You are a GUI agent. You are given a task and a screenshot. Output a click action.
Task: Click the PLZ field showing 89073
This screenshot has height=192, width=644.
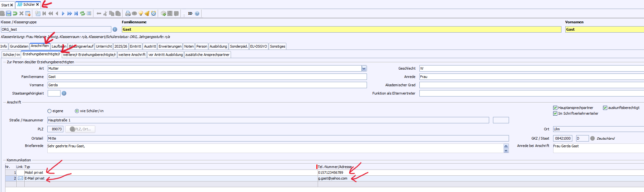pos(55,129)
